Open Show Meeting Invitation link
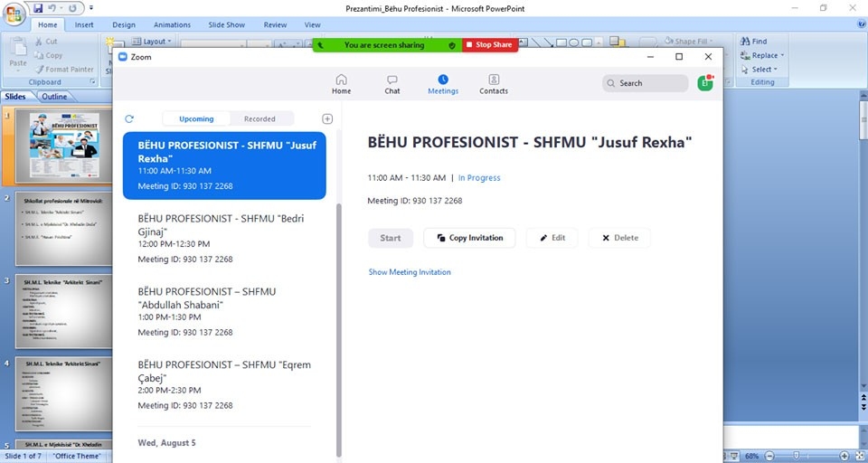 pyautogui.click(x=410, y=272)
